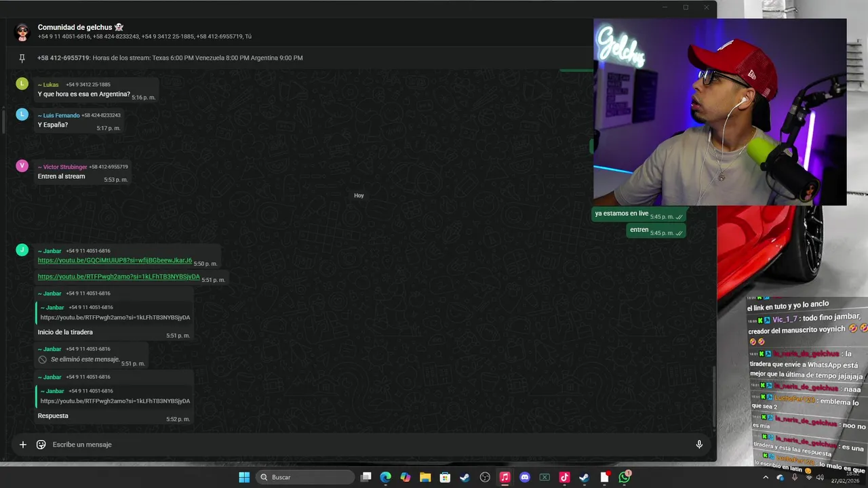
Task: Launch Microsoft Edge from taskbar
Action: [x=386, y=477]
